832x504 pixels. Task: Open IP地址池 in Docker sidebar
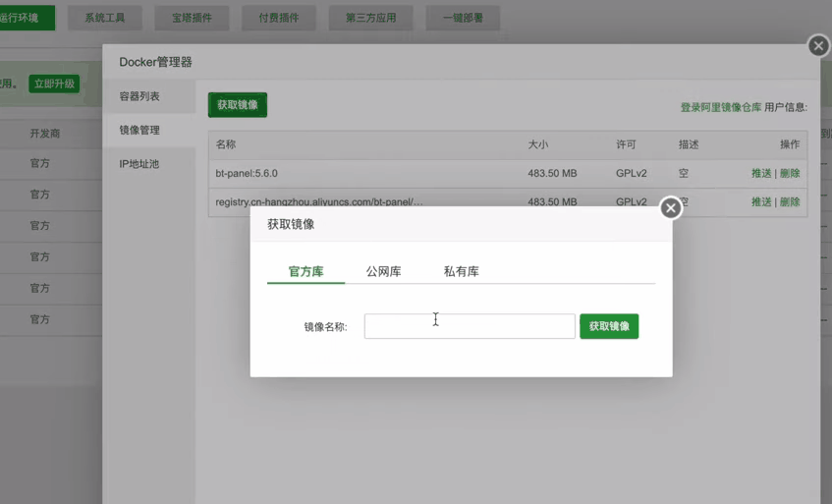149,164
